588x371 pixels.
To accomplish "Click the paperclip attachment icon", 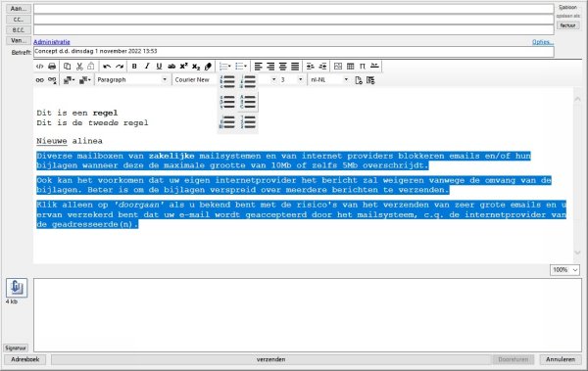I will 17,288.
